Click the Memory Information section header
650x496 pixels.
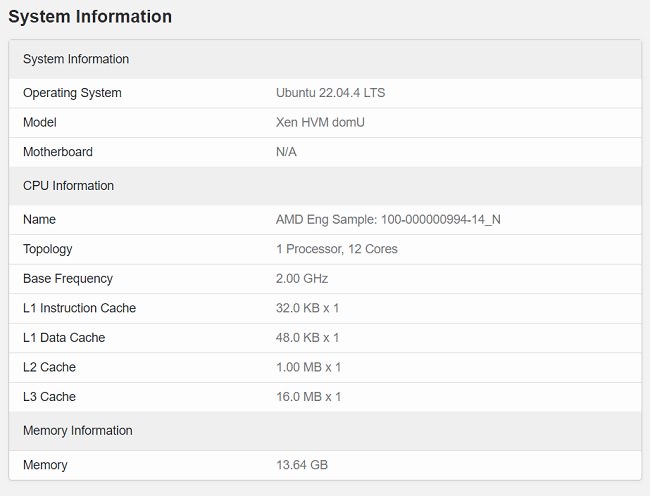pos(78,431)
